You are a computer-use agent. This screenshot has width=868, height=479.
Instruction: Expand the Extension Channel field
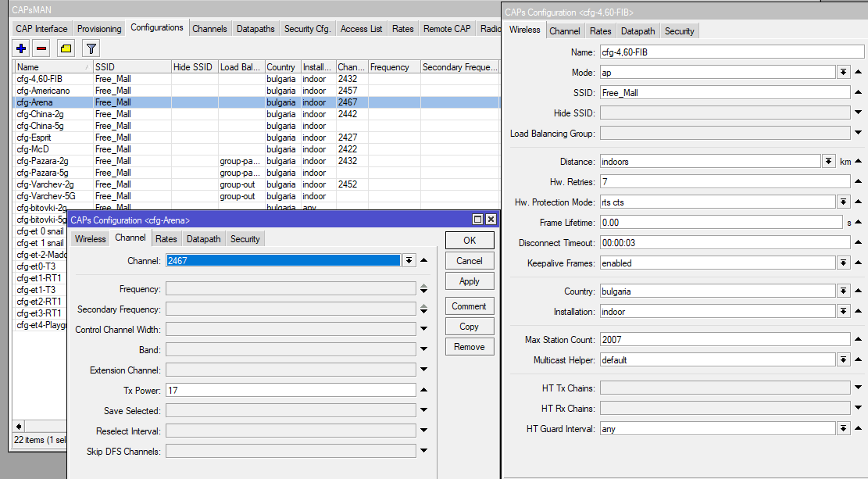coord(424,370)
